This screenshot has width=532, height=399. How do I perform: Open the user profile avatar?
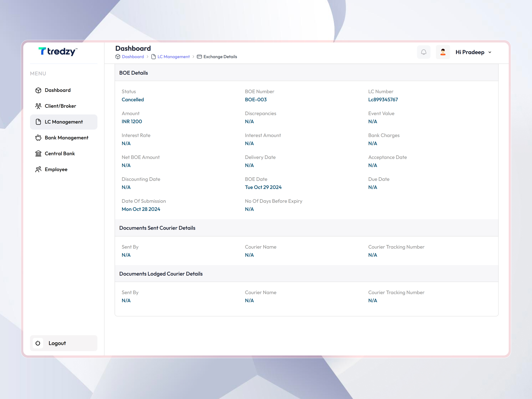click(x=443, y=52)
